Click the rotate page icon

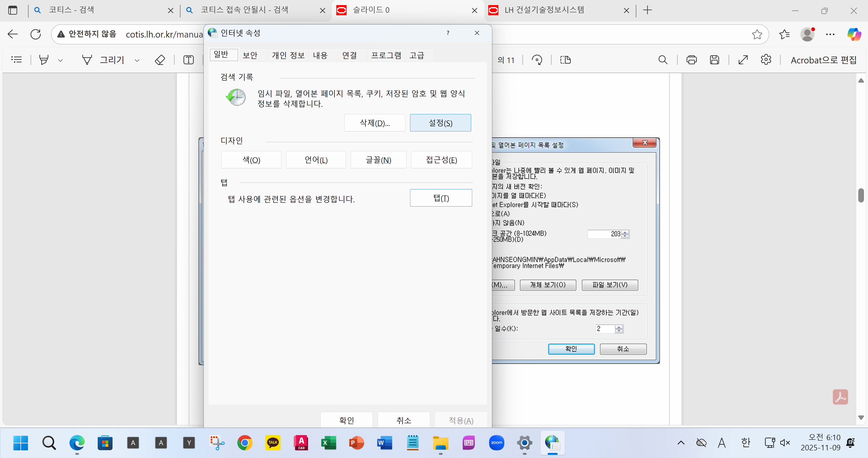tap(537, 60)
